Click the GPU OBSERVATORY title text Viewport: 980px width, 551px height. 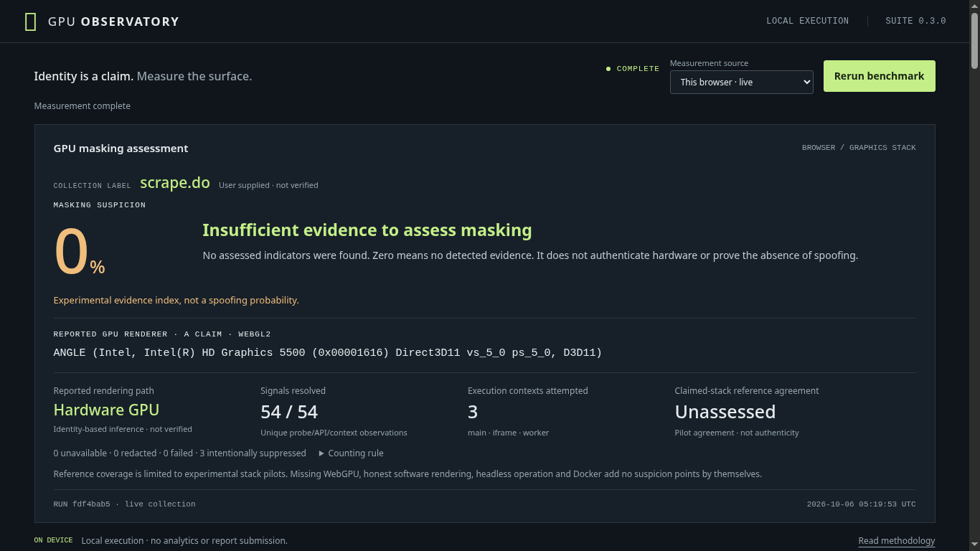[113, 22]
